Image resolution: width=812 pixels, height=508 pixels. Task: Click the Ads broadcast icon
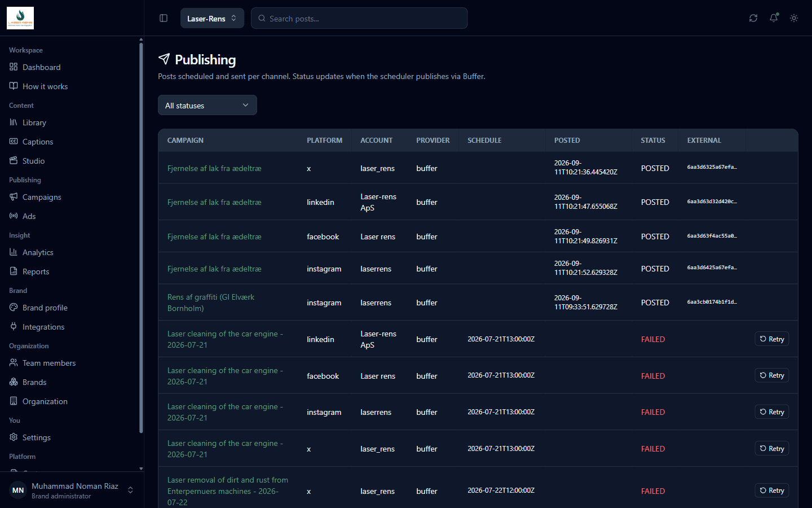pyautogui.click(x=14, y=216)
